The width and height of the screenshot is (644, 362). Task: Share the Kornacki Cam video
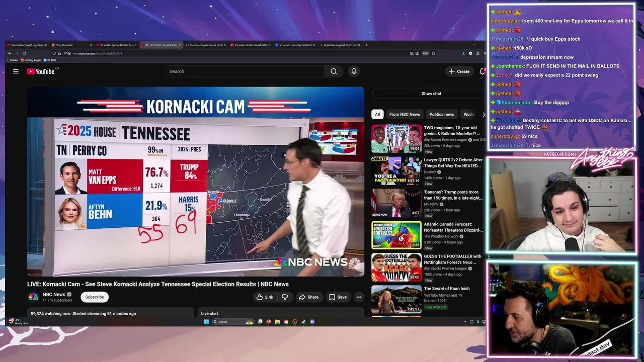coord(308,297)
